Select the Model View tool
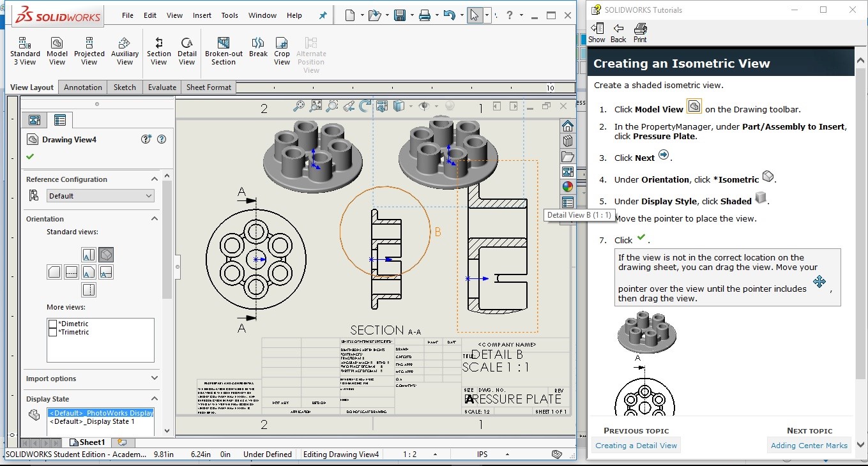The width and height of the screenshot is (868, 466). point(57,50)
